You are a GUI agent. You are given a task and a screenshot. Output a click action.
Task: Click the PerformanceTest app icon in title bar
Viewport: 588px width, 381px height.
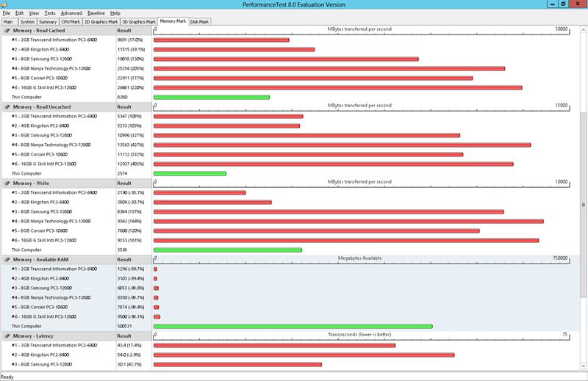click(4, 4)
